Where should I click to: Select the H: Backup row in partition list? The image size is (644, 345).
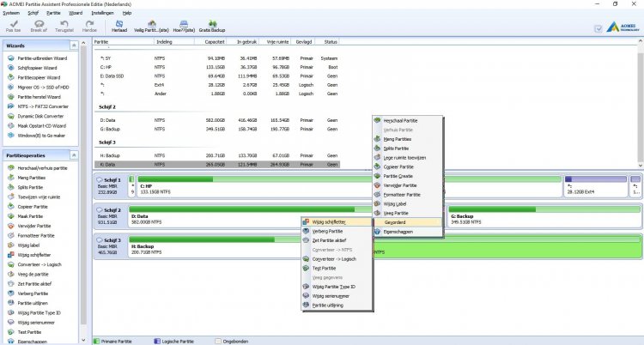coord(217,155)
